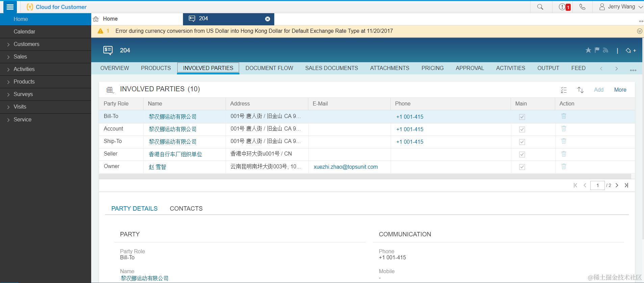Click the sales quote document icon
The height and width of the screenshot is (283, 644).
pos(108,50)
